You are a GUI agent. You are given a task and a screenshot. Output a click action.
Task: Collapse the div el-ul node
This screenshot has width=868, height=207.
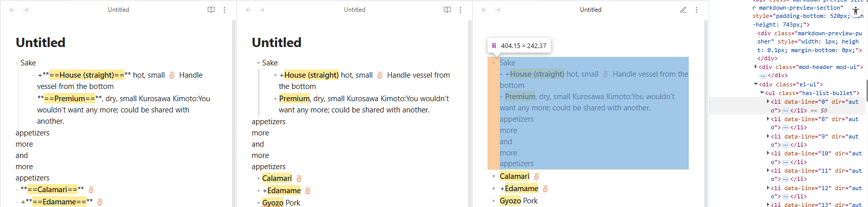[x=756, y=84]
